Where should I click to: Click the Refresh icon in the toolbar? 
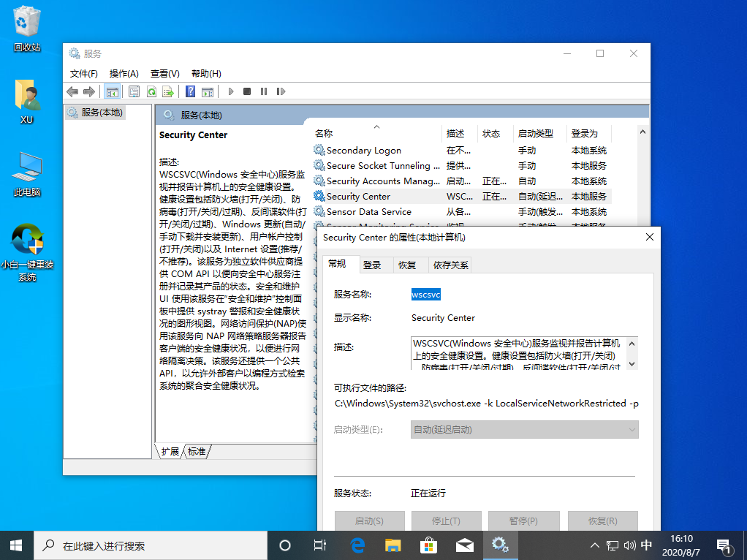(x=152, y=91)
